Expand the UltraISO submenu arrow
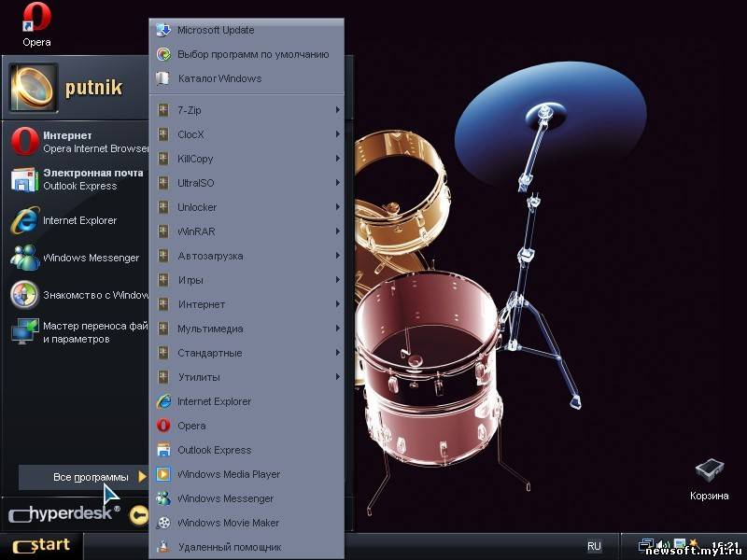The height and width of the screenshot is (560, 747). [x=337, y=182]
